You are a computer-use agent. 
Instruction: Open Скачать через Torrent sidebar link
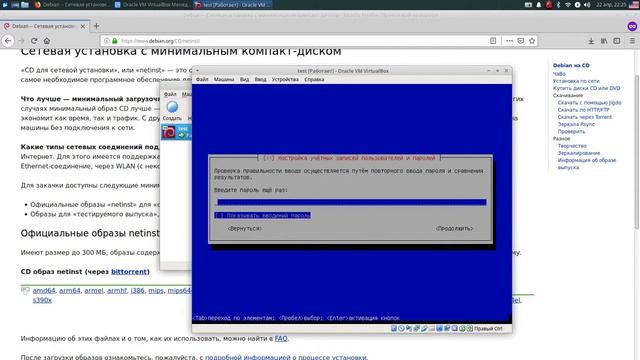584,117
